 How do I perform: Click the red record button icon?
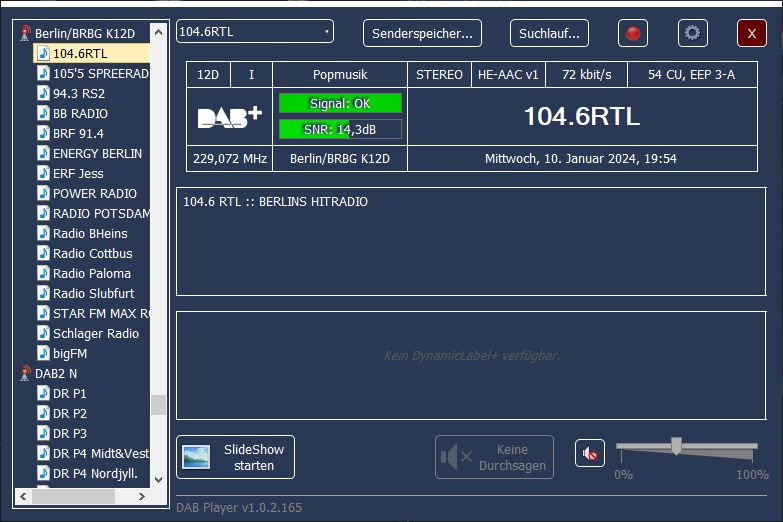(x=632, y=33)
